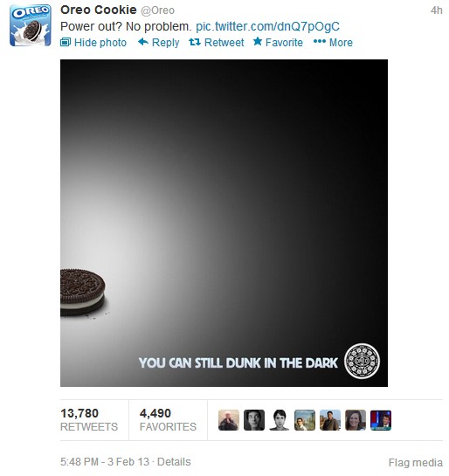449x476 pixels.
Task: Click the Dunk in the Dark photo
Action: tap(224, 223)
